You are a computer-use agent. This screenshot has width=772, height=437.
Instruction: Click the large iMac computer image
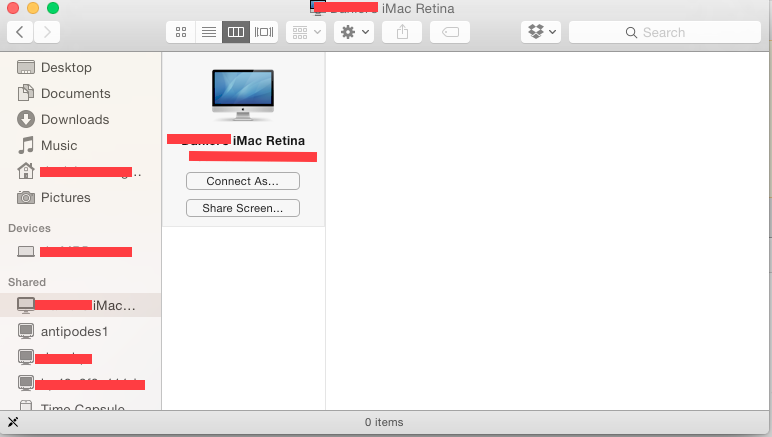pyautogui.click(x=243, y=95)
